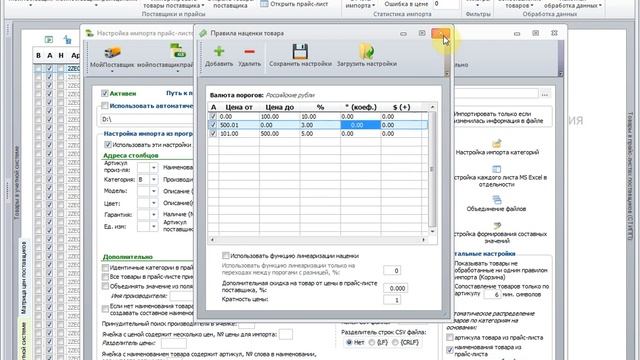Open the Артикул произ-ля dropdown
The image size is (640, 360).
pos(154,168)
